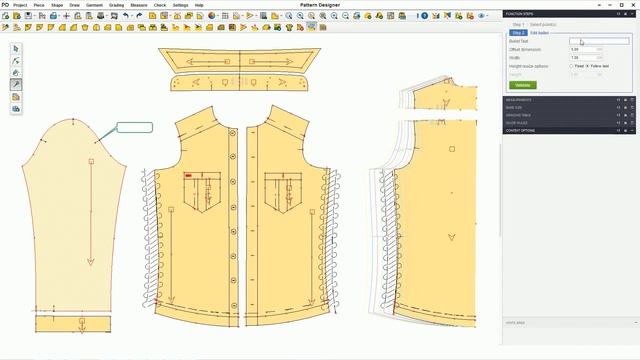Select the curve point tool in left palette

tap(16, 61)
